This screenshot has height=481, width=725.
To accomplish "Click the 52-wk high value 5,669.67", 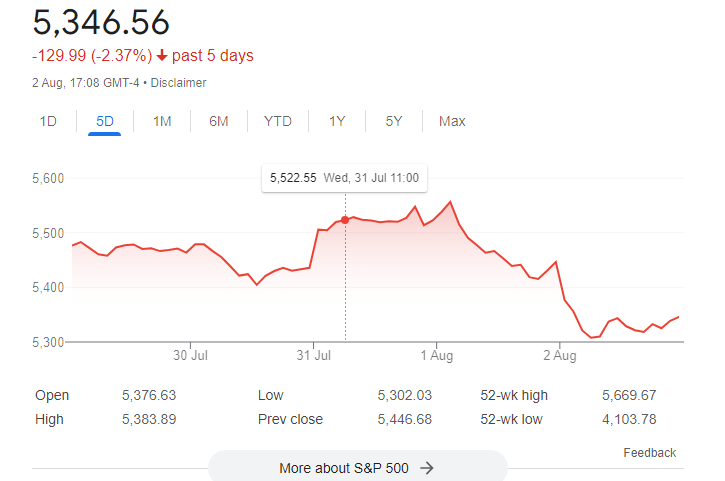I will point(628,395).
